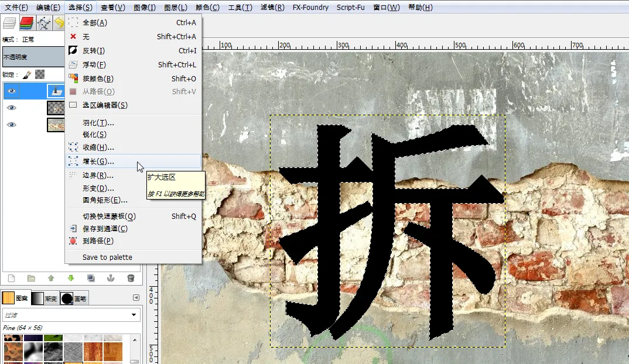Open the FX-Foundry menu
The image size is (629, 364).
(310, 7)
